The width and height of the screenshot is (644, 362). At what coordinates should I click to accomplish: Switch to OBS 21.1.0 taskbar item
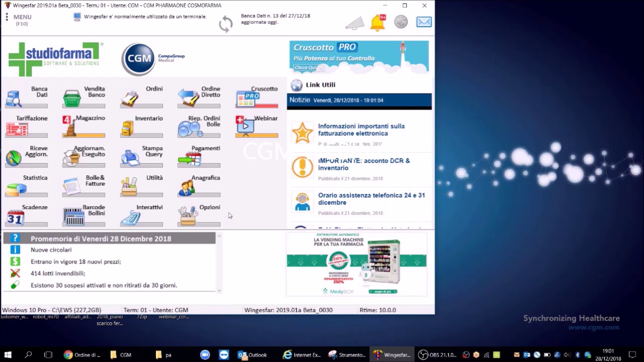(438, 354)
